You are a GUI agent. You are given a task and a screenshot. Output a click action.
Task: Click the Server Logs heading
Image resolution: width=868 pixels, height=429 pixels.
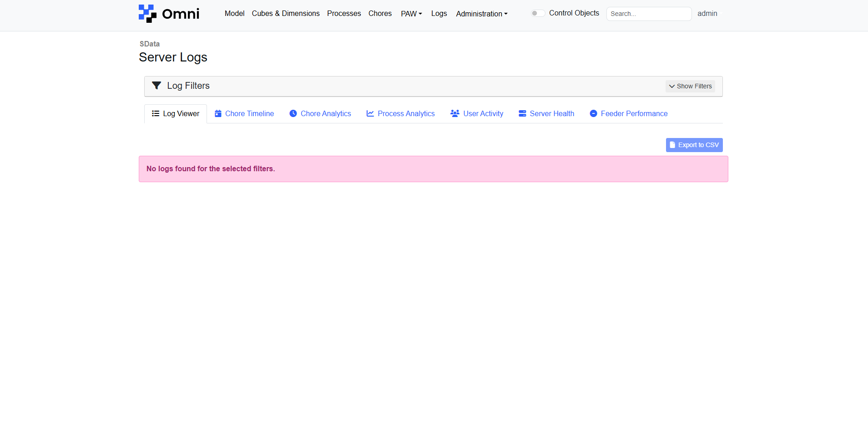tap(173, 57)
